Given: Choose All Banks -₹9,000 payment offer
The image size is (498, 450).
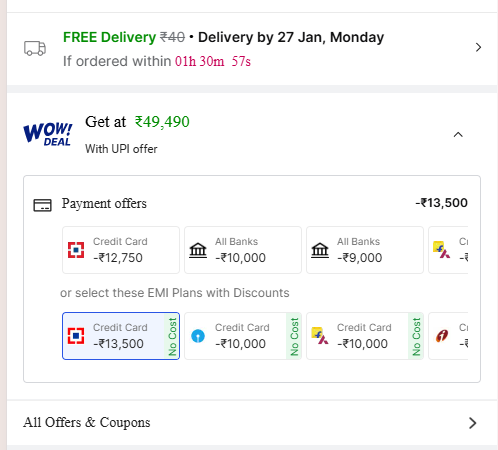Looking at the screenshot, I should point(365,250).
